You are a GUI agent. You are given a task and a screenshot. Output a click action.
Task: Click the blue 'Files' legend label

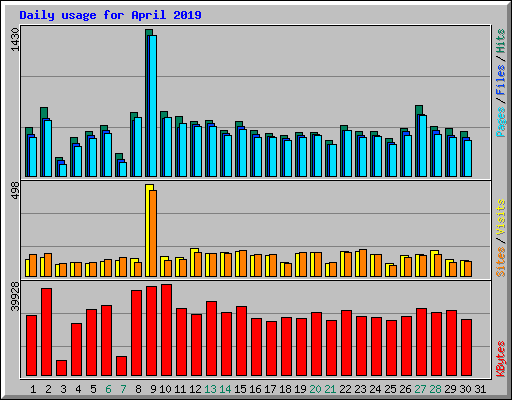pos(500,79)
